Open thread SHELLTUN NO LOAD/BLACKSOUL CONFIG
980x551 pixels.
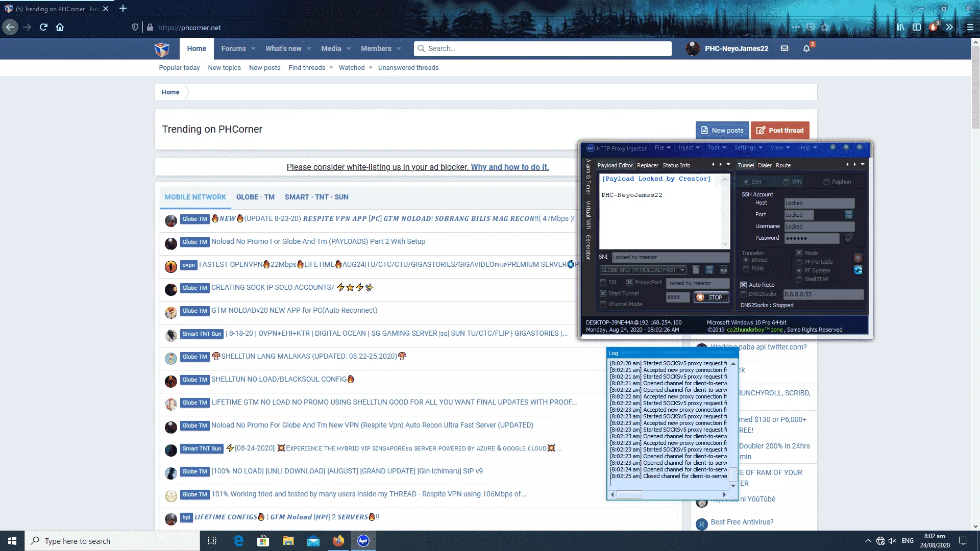pyautogui.click(x=283, y=379)
